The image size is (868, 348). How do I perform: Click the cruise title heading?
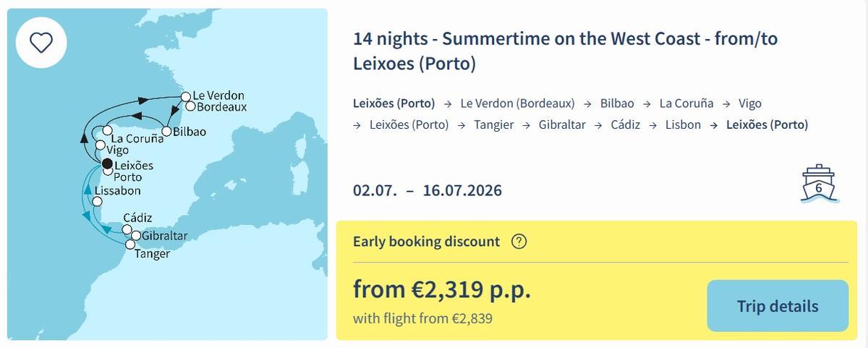click(x=565, y=51)
